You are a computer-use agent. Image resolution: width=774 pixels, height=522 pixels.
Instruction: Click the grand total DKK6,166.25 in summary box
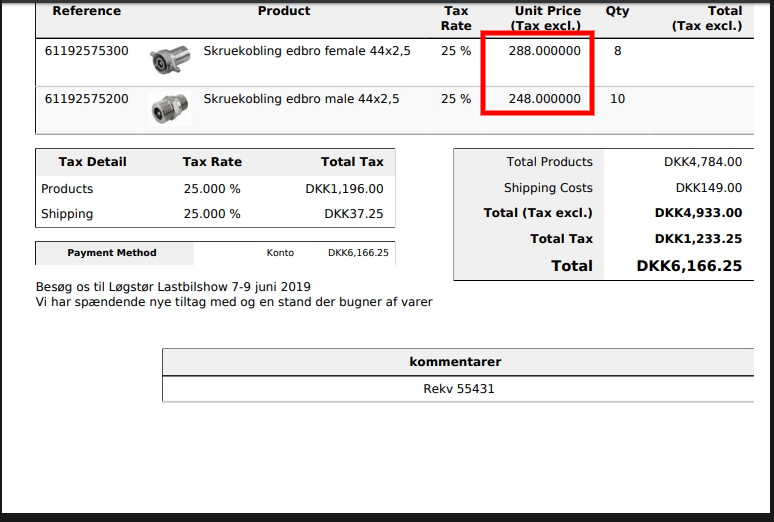689,266
